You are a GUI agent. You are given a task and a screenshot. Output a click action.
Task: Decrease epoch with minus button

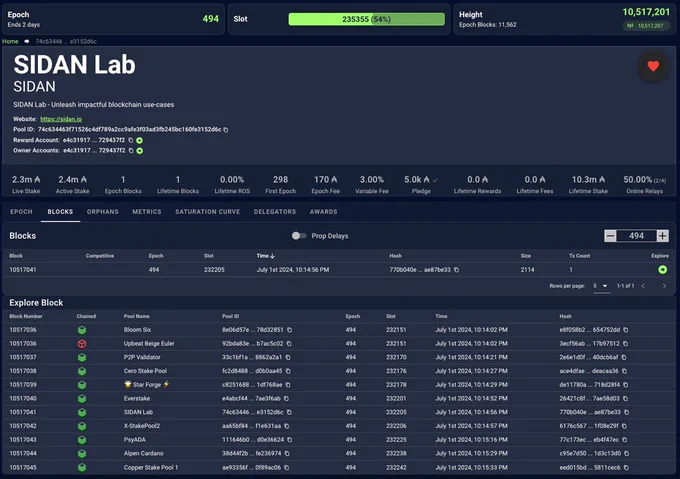point(610,236)
